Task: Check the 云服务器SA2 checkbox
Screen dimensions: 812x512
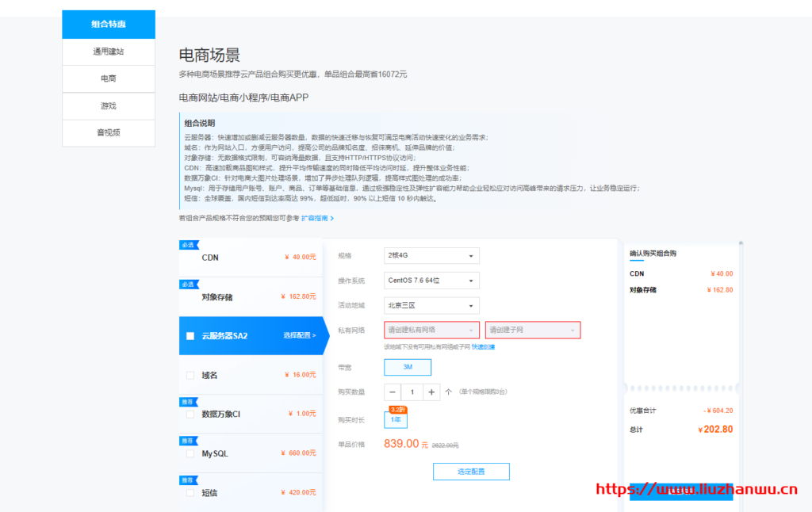Action: pyautogui.click(x=189, y=336)
